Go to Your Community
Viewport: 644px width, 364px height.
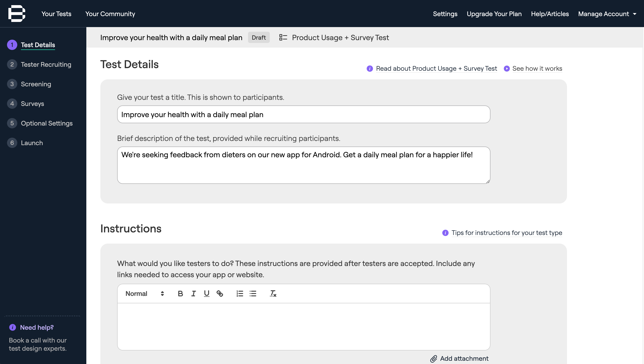[x=110, y=14]
